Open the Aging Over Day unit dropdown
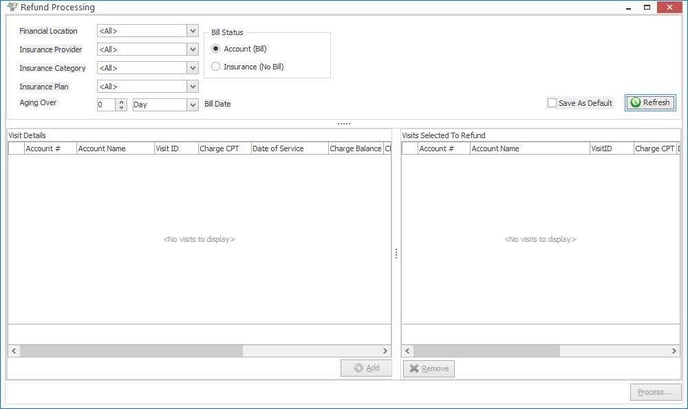The height and width of the screenshot is (409, 688). (x=192, y=104)
